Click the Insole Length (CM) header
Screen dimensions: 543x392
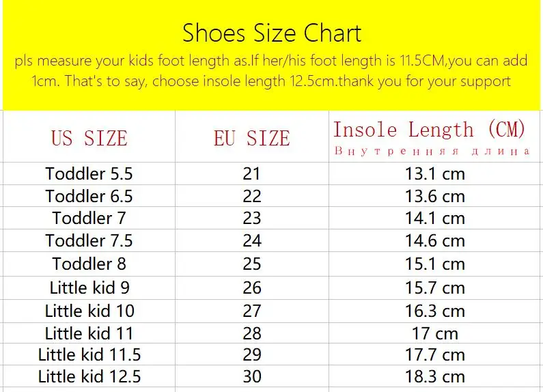point(429,130)
